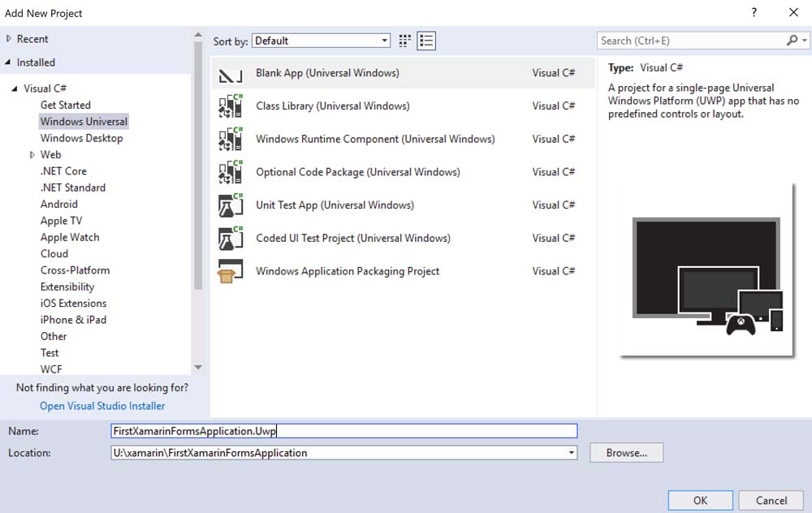The image size is (812, 513).
Task: Click into the project Name field
Action: pos(343,431)
